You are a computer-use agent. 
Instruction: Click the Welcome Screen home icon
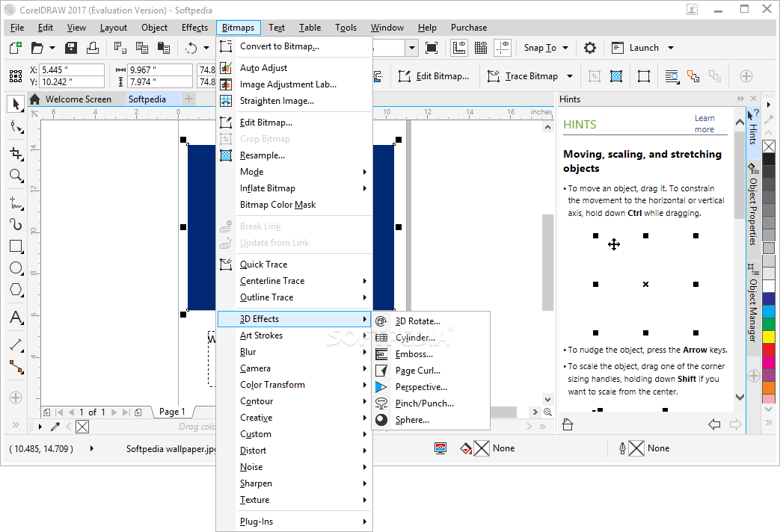tap(35, 99)
